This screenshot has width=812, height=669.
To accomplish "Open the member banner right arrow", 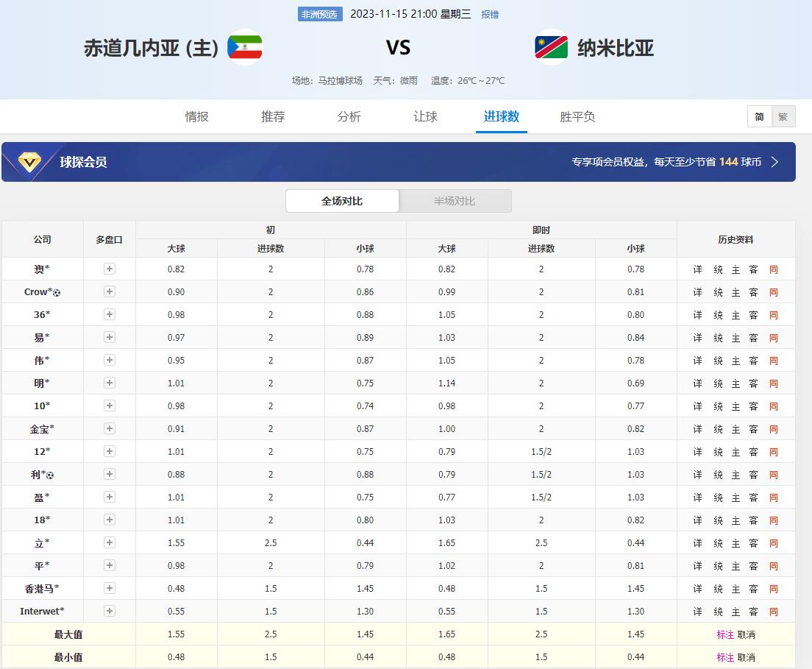I will (x=774, y=162).
